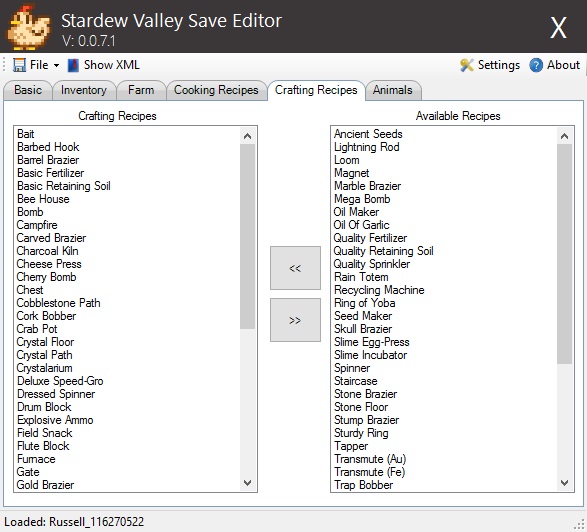Select Slime Incubator recipe

pyautogui.click(x=370, y=355)
